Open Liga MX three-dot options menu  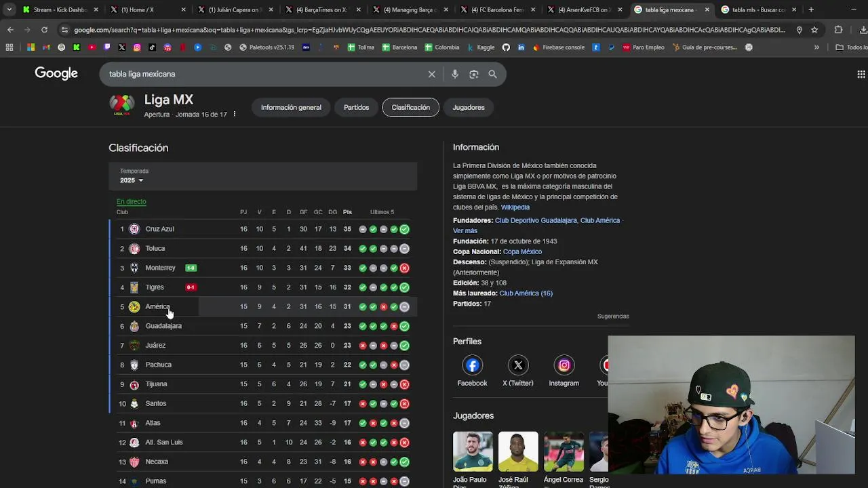click(x=235, y=115)
